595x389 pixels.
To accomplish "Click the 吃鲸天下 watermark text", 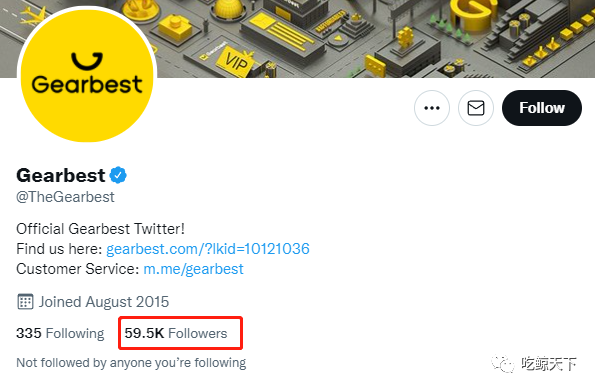I will pyautogui.click(x=549, y=364).
